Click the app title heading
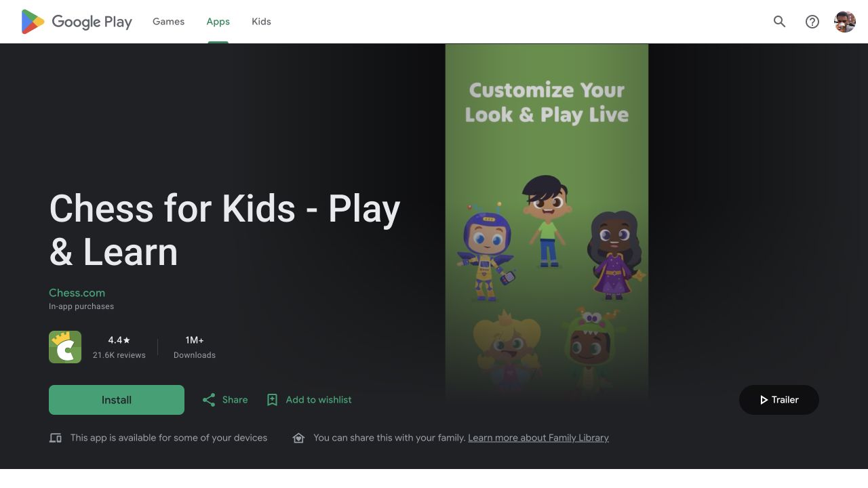Image resolution: width=868 pixels, height=488 pixels. (224, 230)
